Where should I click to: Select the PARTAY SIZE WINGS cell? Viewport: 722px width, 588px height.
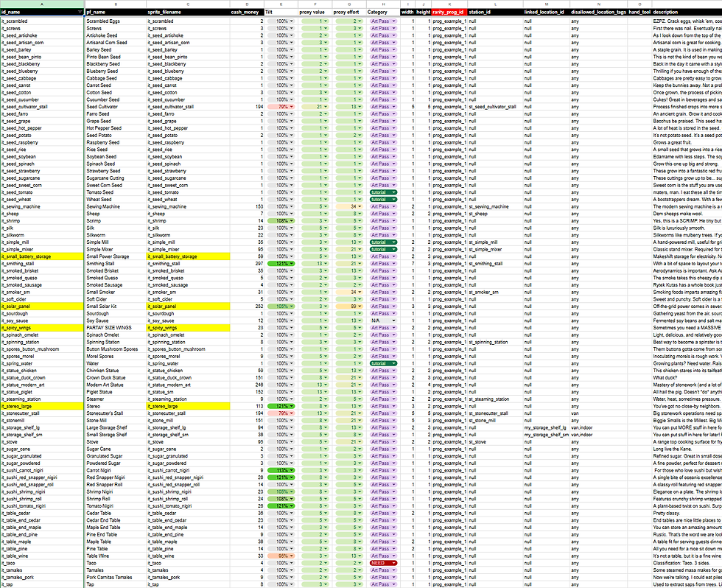pos(116,328)
